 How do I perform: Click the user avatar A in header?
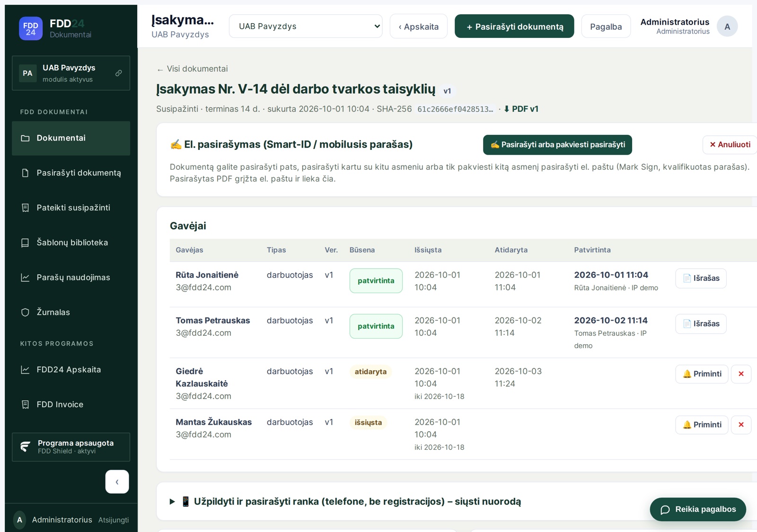(727, 26)
